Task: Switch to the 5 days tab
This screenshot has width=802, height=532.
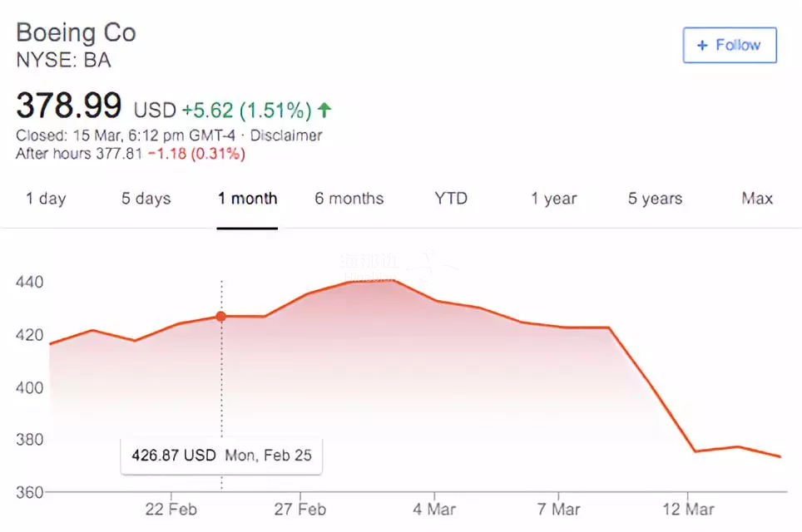Action: click(x=146, y=199)
